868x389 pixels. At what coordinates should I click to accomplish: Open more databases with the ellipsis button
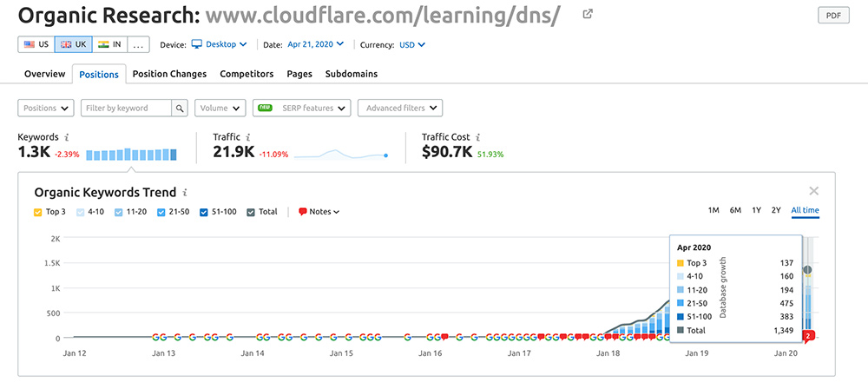coord(138,44)
